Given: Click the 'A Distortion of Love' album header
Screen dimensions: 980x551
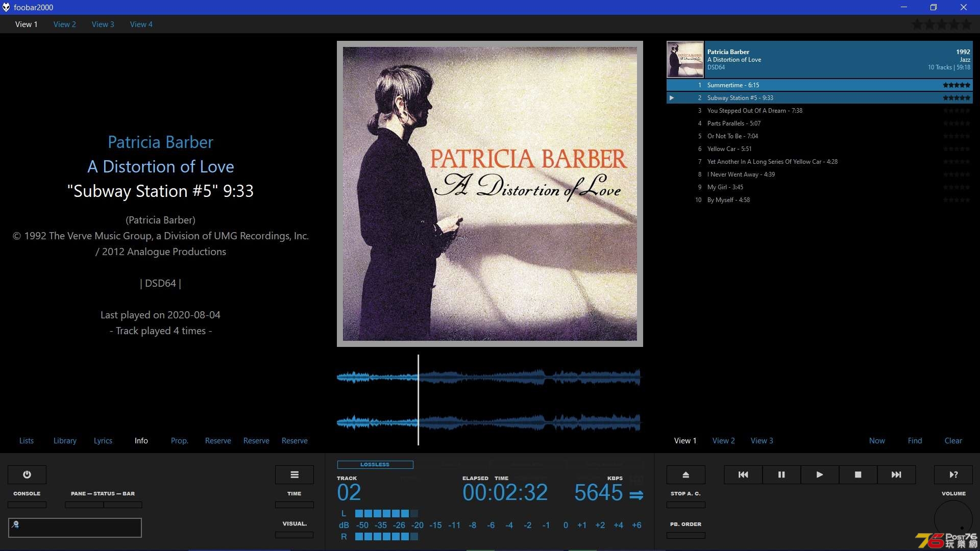Looking at the screenshot, I should 820,59.
